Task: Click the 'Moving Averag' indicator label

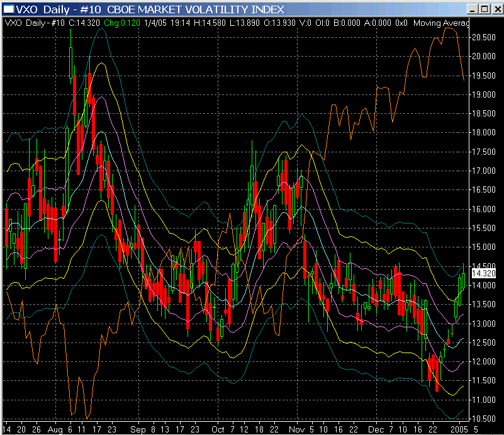Action: (441, 23)
